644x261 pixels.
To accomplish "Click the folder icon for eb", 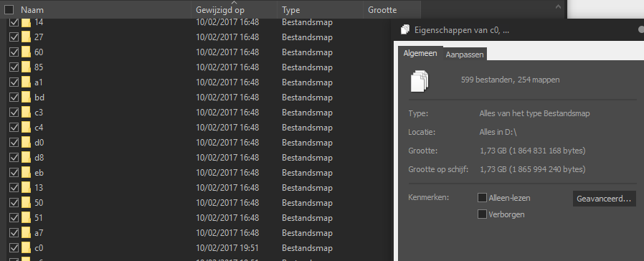I will pyautogui.click(x=27, y=173).
